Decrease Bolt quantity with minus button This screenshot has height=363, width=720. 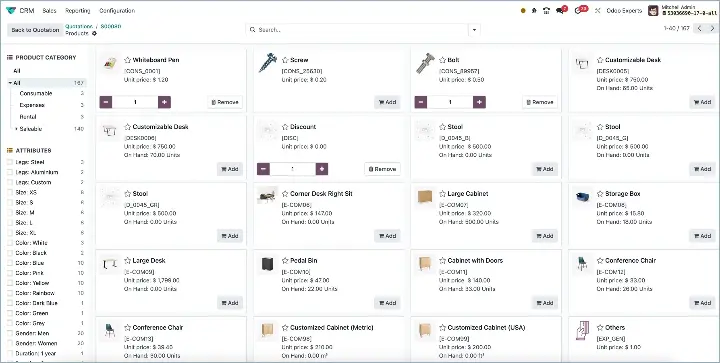coord(421,102)
